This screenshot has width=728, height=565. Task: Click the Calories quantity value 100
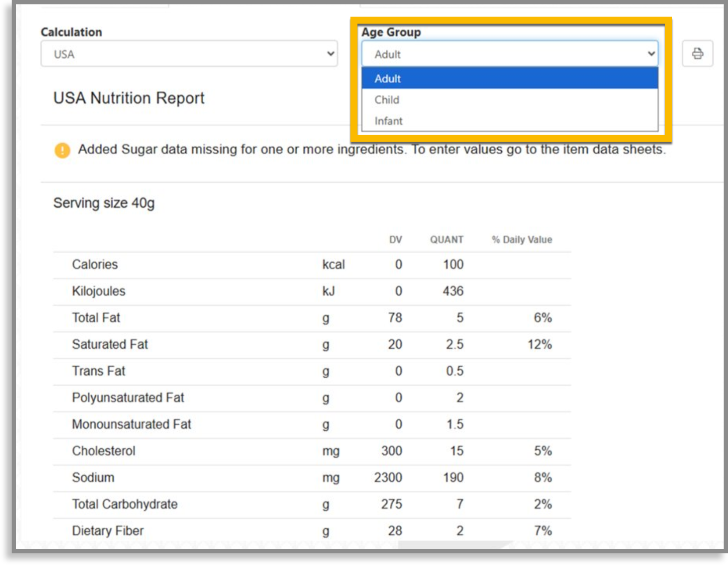453,265
